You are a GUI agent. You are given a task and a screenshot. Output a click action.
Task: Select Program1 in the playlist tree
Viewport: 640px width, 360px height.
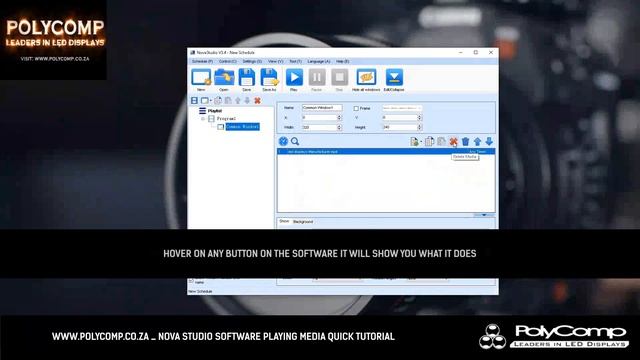click(x=226, y=118)
